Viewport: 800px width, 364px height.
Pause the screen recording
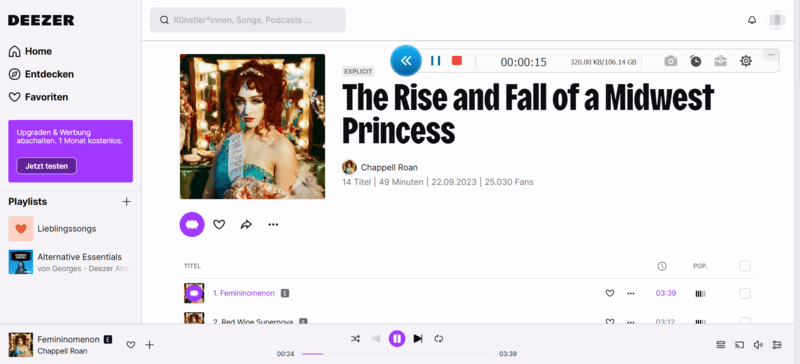[435, 61]
